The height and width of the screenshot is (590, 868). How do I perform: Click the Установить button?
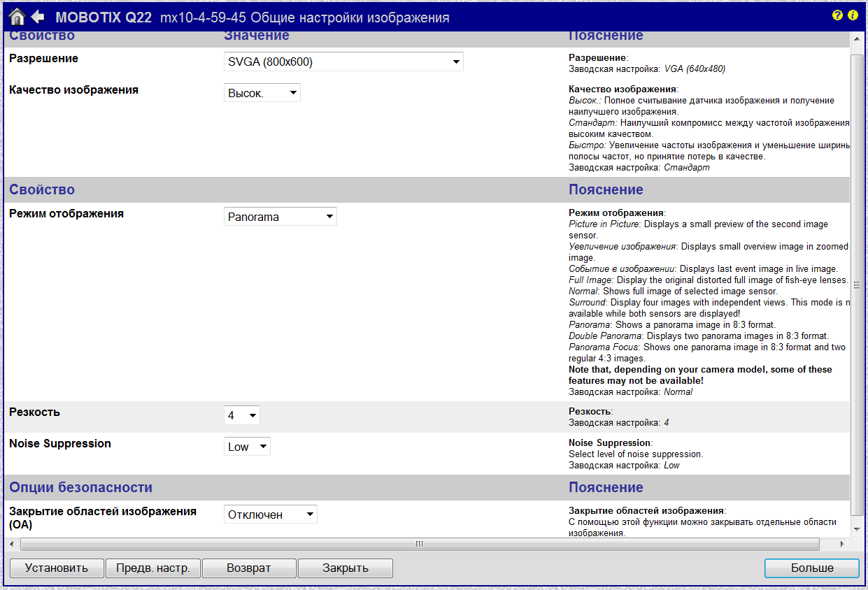coord(57,568)
